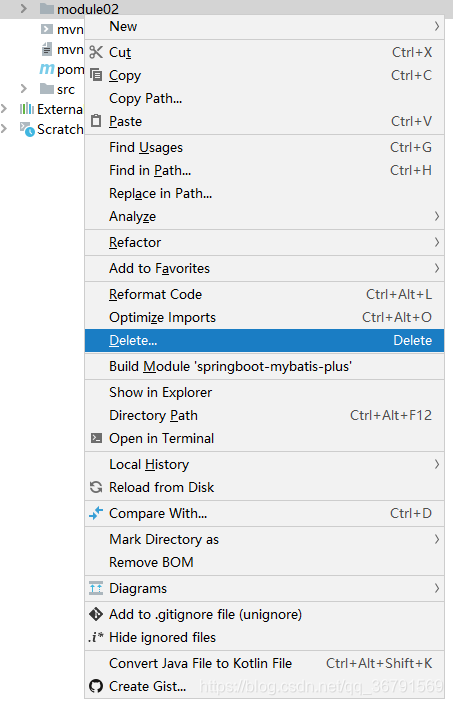Choose Show in Explorer
Screen dimensions: 453x705
coord(264,393)
